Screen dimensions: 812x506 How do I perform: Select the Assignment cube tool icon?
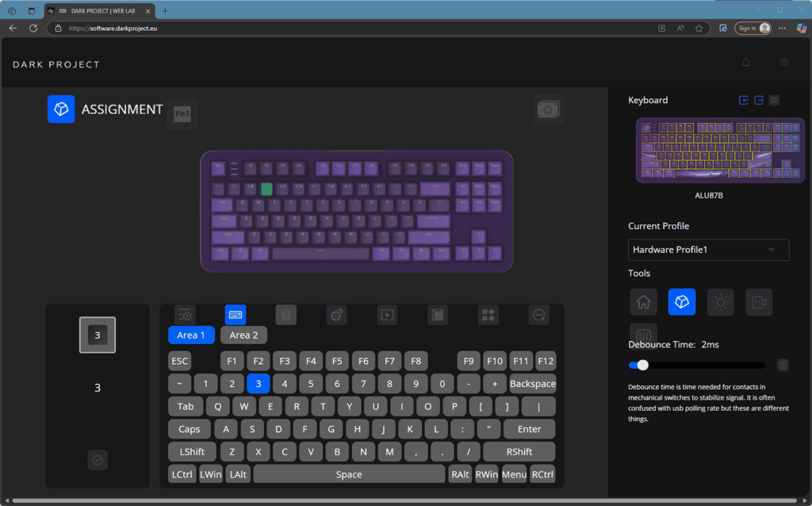pyautogui.click(x=681, y=302)
